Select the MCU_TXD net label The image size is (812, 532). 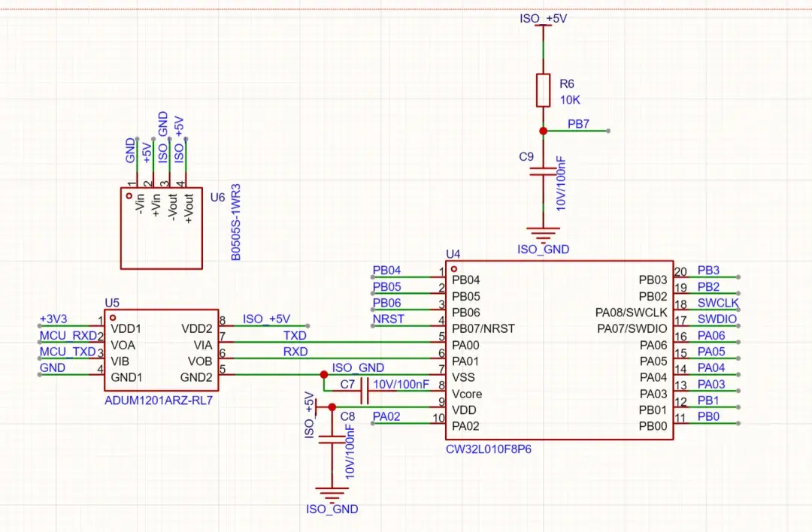[68, 352]
